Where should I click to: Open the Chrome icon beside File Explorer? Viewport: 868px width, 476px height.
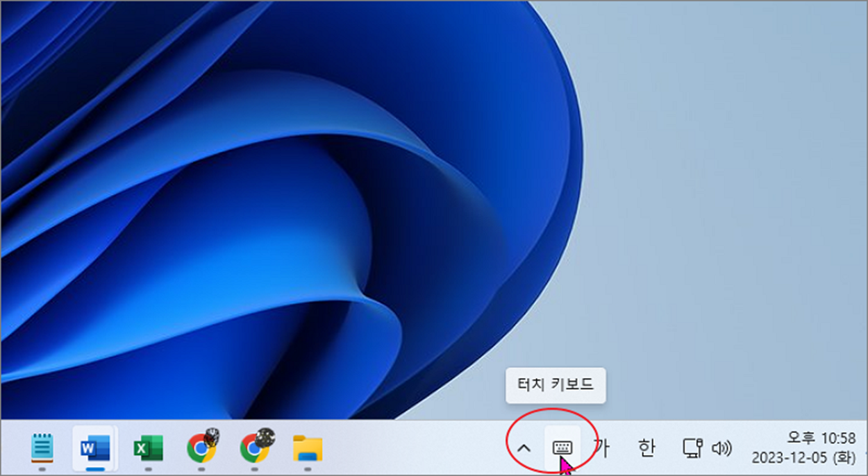[256, 447]
